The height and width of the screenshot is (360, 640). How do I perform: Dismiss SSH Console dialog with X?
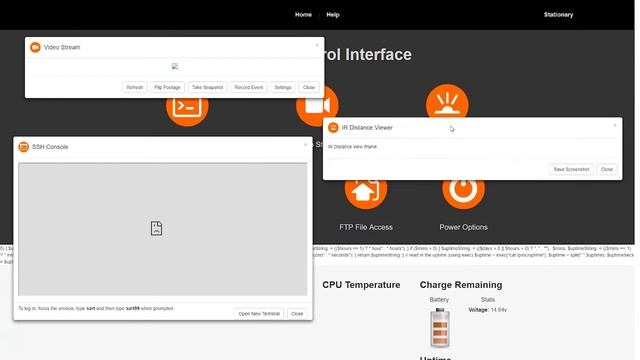pos(305,144)
